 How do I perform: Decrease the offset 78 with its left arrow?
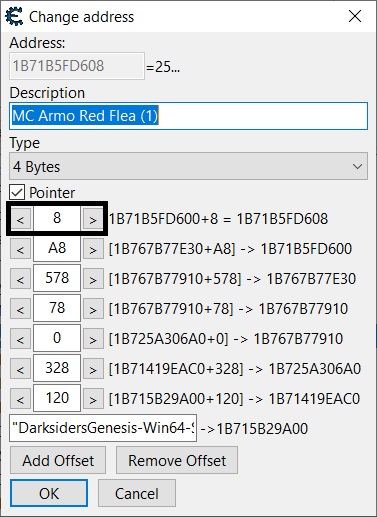click(20, 309)
